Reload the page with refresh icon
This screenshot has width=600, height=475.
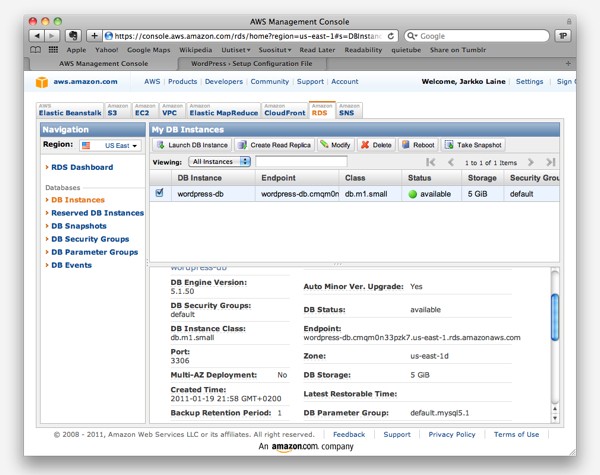[391, 36]
